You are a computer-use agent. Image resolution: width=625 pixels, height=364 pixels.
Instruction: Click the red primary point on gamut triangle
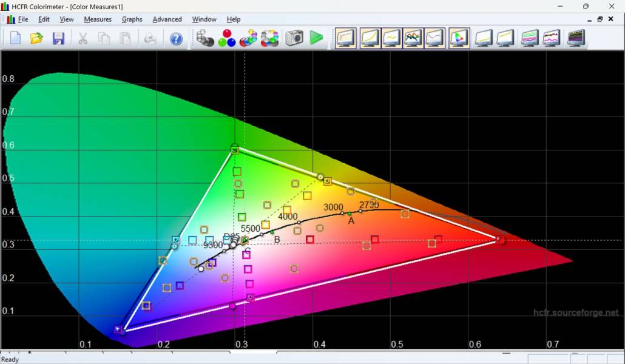coord(501,240)
